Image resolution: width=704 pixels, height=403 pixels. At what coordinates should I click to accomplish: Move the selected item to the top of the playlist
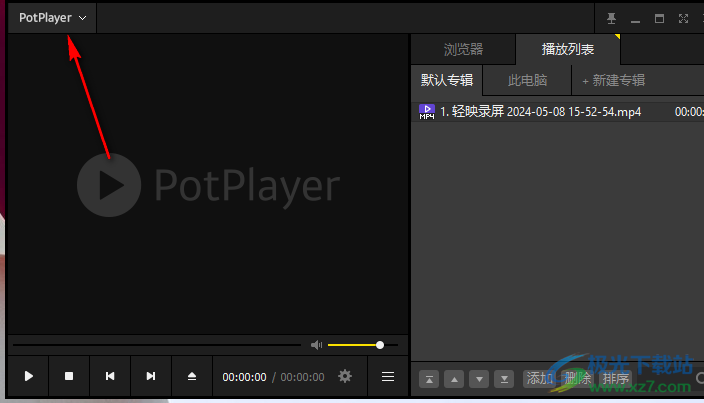(x=429, y=380)
